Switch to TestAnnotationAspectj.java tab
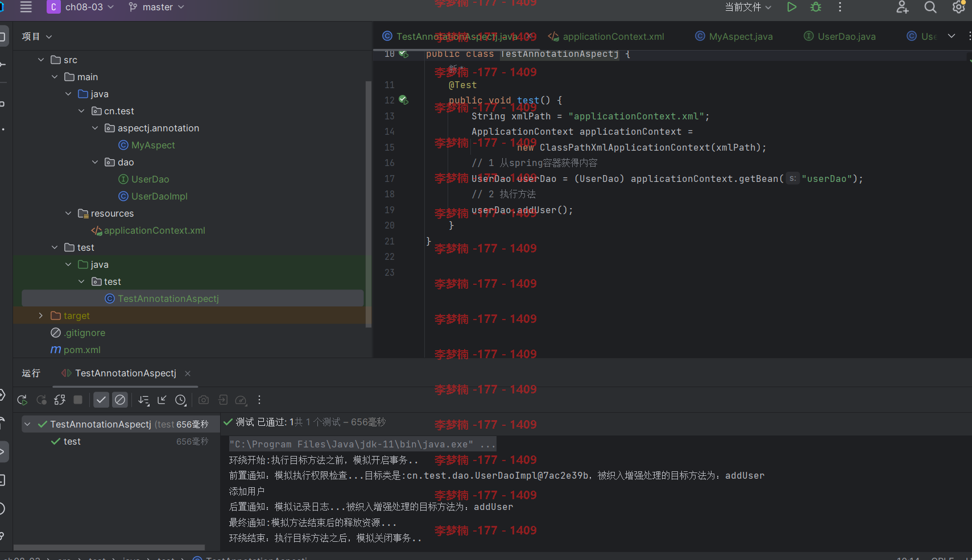 click(456, 36)
